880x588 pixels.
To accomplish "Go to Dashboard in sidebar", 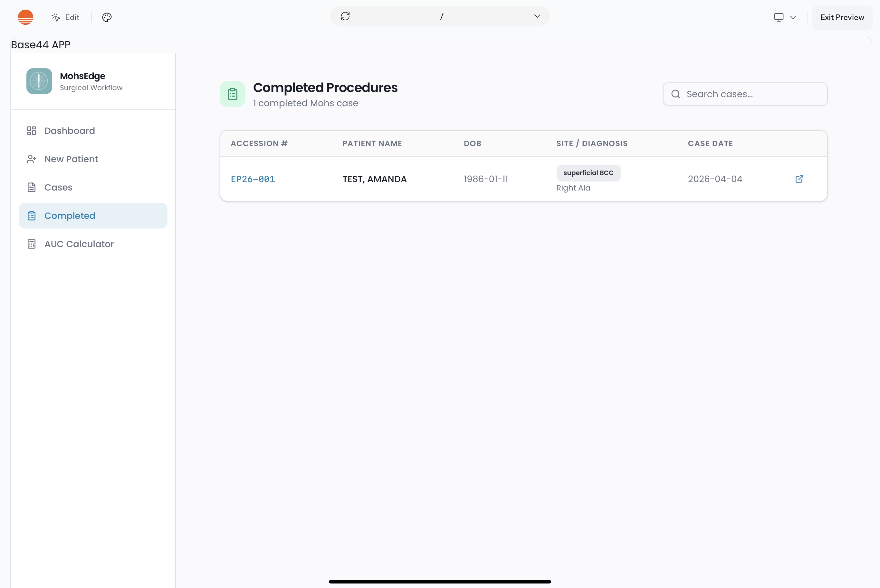I will 70,131.
